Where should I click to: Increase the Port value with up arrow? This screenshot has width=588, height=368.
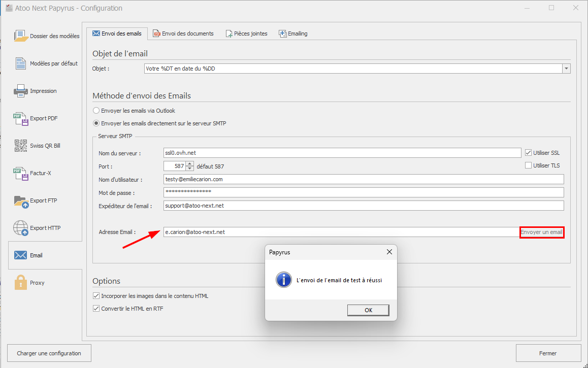[x=190, y=163]
